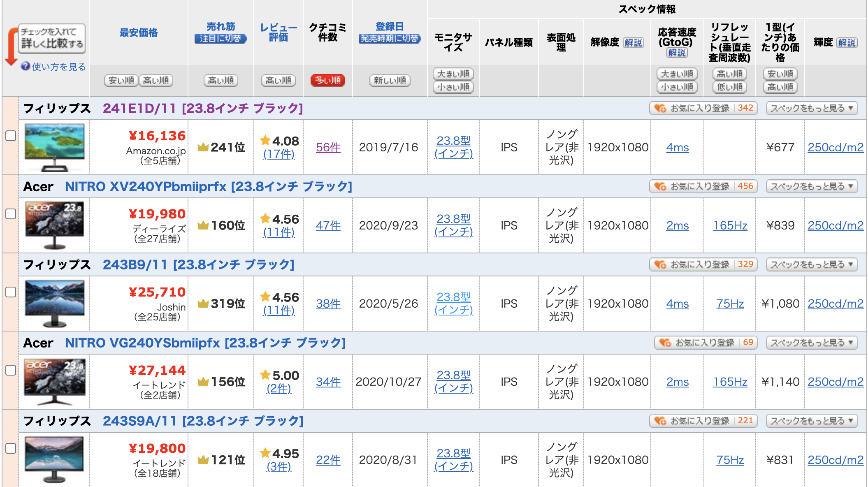
Task: Sort price per inch by 安い順
Action: click(780, 74)
